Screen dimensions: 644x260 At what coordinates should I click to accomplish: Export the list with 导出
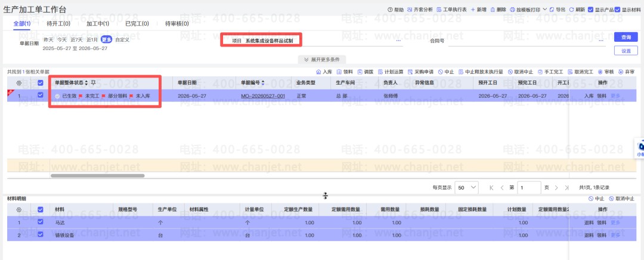point(558,10)
